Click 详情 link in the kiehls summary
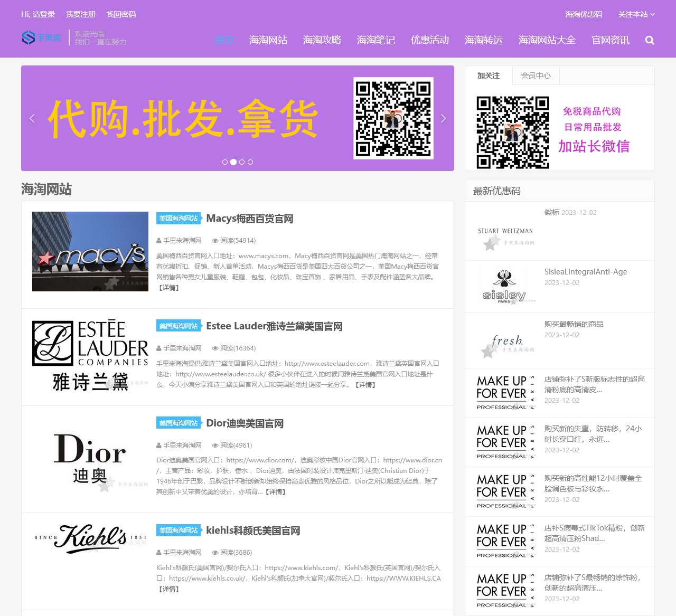The height and width of the screenshot is (616, 676). tap(169, 589)
